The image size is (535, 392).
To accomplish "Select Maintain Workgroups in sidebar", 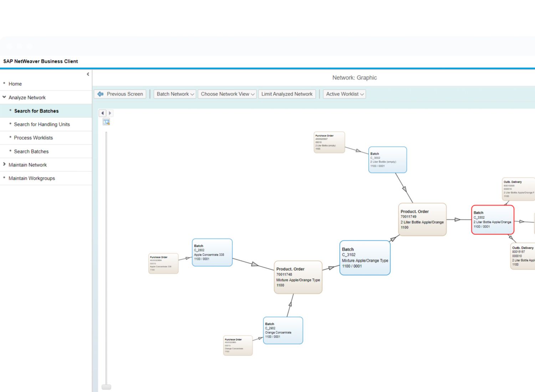I will click(32, 178).
